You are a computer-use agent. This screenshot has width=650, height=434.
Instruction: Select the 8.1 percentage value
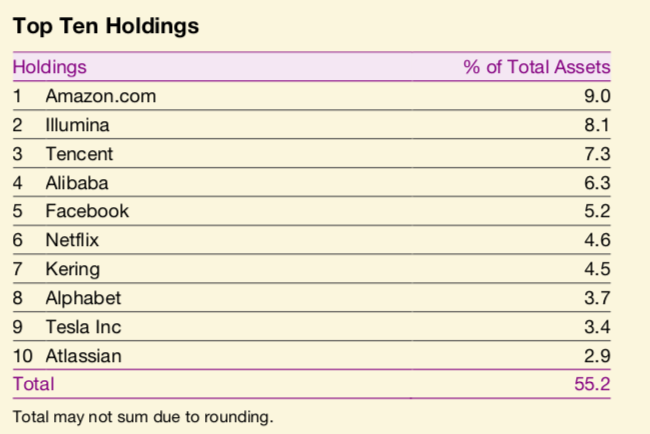[x=598, y=125]
